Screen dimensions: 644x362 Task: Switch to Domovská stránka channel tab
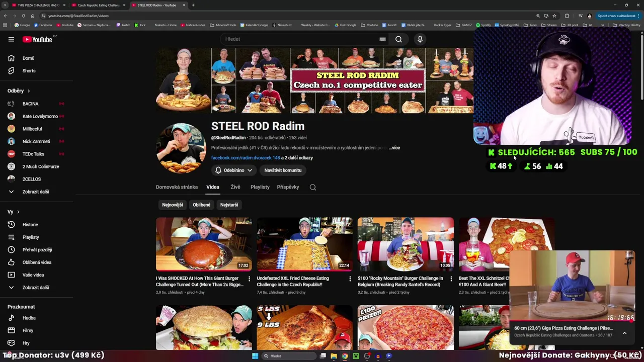[177, 187]
